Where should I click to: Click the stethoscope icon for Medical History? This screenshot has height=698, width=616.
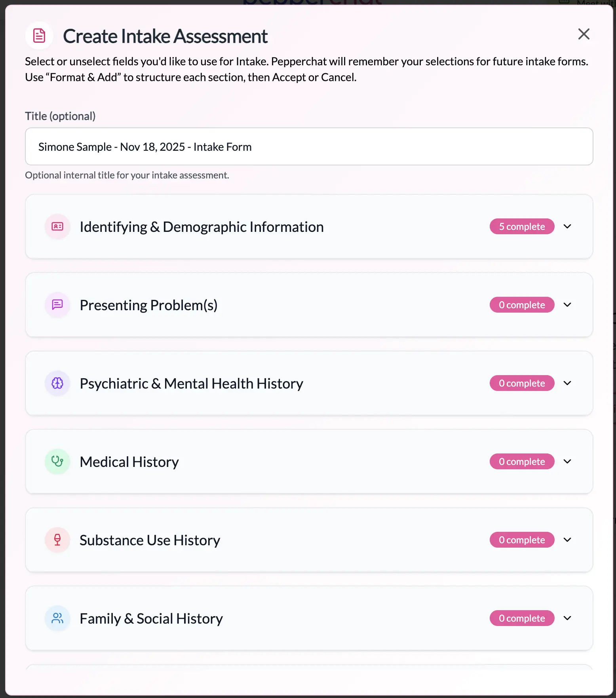pyautogui.click(x=57, y=461)
